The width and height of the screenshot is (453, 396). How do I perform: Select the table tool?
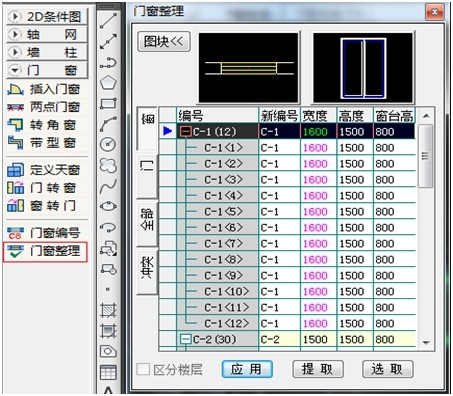[108, 372]
